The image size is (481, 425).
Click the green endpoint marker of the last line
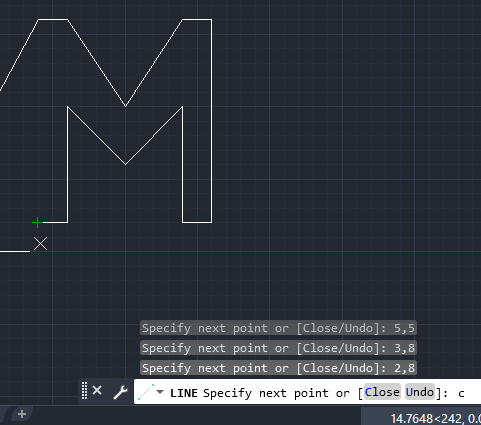(37, 222)
